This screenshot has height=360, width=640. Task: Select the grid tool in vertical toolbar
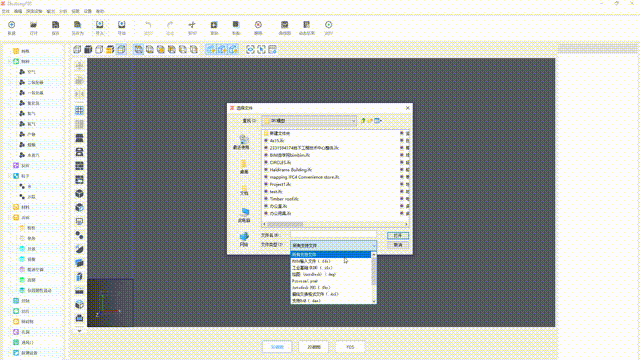[79, 110]
